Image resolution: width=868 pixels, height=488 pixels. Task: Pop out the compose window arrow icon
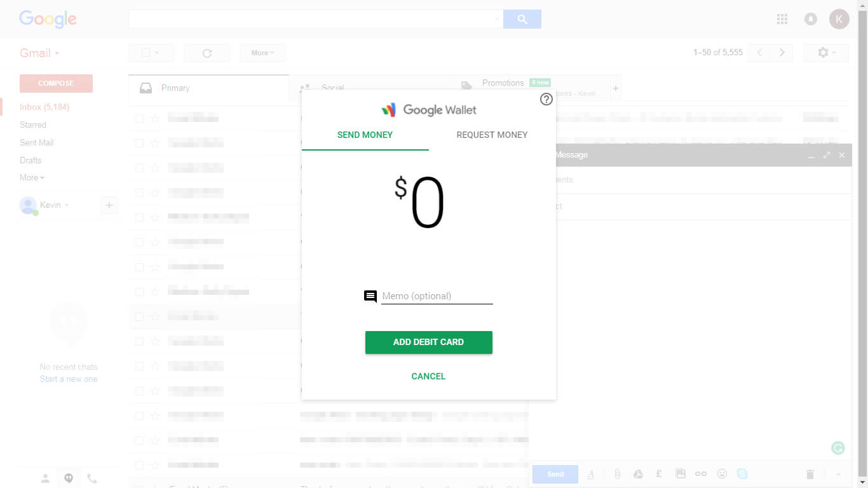click(x=826, y=155)
